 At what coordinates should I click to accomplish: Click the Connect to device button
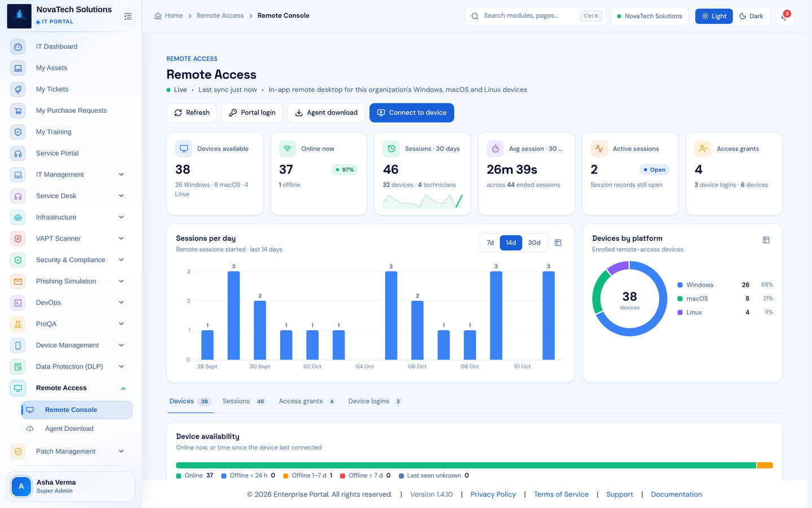pos(412,113)
